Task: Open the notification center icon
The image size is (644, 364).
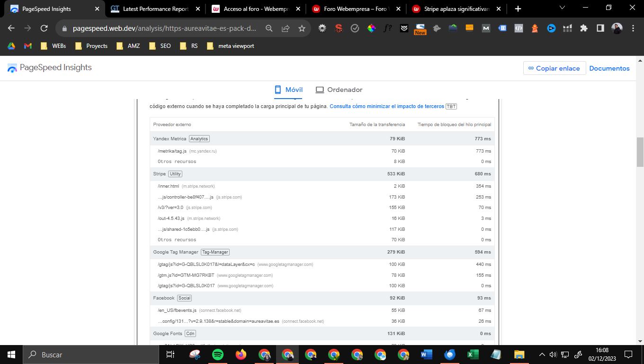Action: (628, 354)
